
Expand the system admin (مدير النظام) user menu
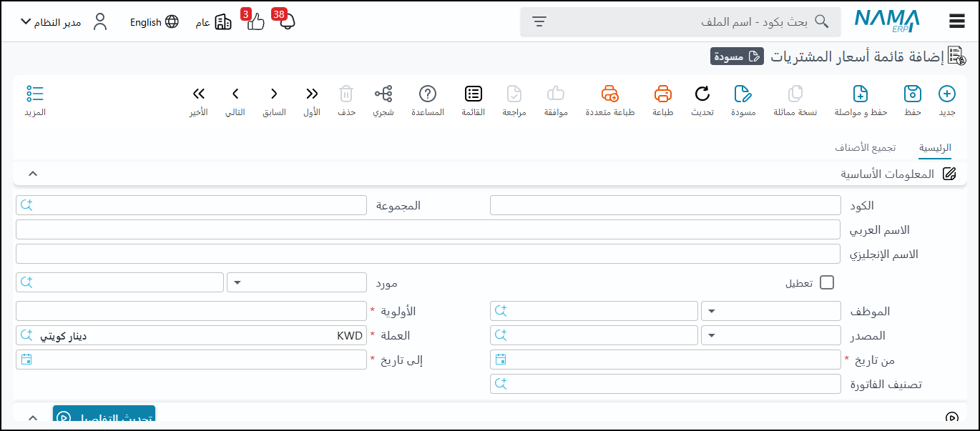pos(26,21)
